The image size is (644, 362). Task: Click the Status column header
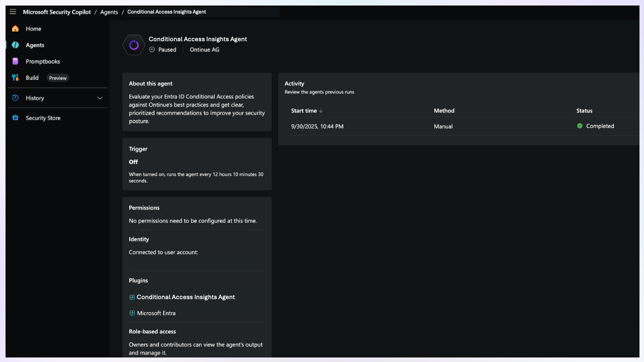(x=585, y=111)
